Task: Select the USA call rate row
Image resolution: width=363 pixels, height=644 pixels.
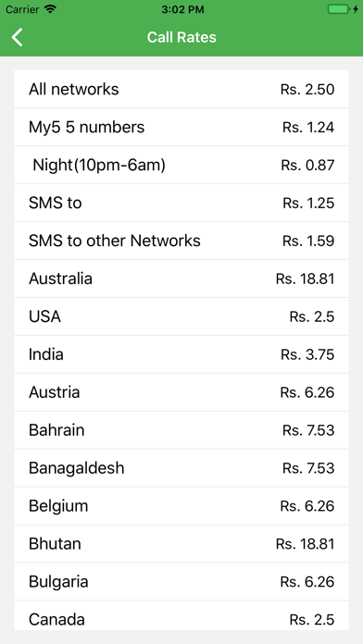Action: tap(181, 316)
